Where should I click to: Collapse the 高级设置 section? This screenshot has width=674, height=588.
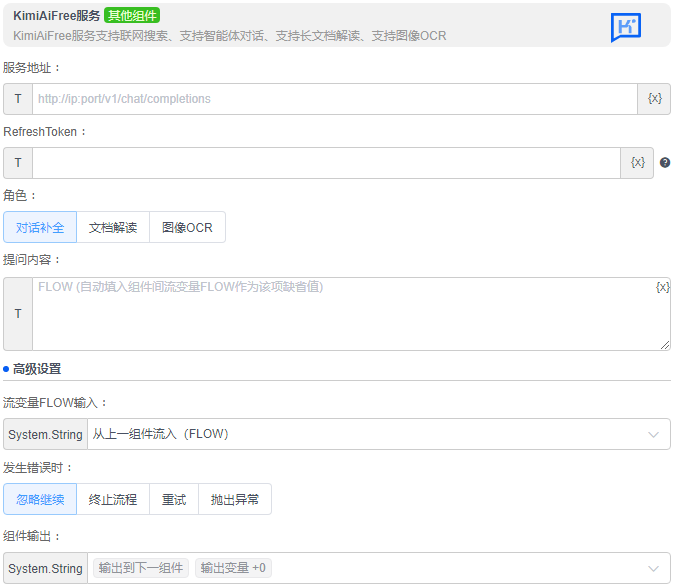click(x=37, y=369)
